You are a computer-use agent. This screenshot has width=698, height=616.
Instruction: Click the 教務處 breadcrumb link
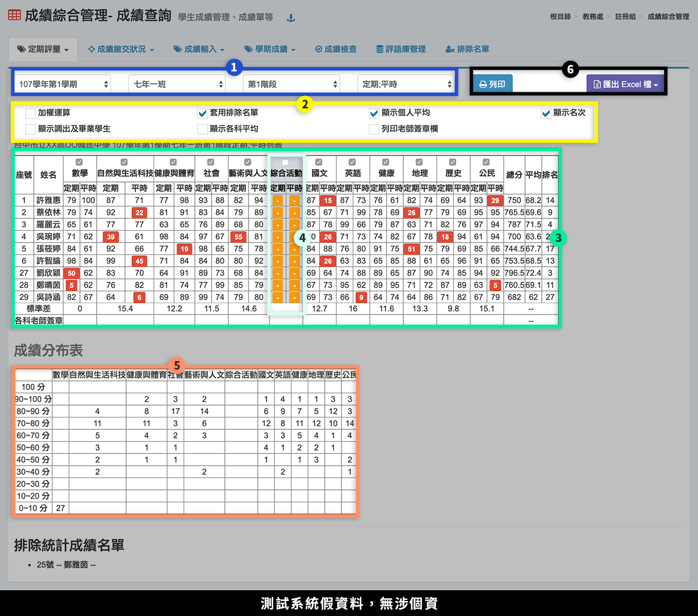[x=593, y=17]
